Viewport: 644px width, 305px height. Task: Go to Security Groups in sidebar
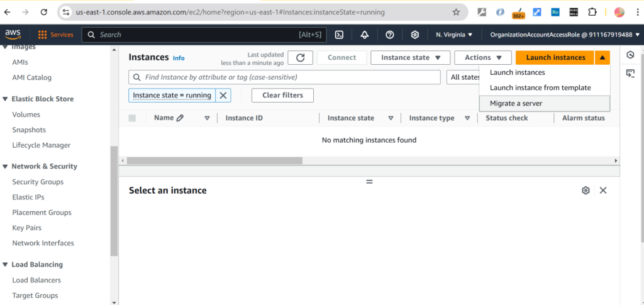pyautogui.click(x=38, y=182)
